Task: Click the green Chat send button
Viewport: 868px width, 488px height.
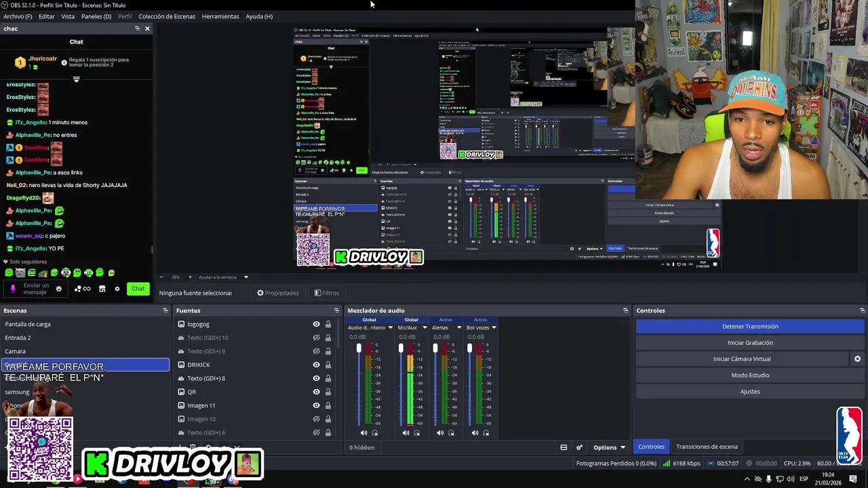Action: coord(138,289)
